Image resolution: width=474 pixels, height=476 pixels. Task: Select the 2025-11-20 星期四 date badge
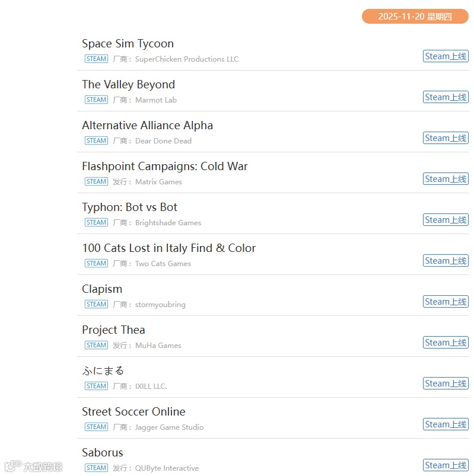pyautogui.click(x=415, y=17)
